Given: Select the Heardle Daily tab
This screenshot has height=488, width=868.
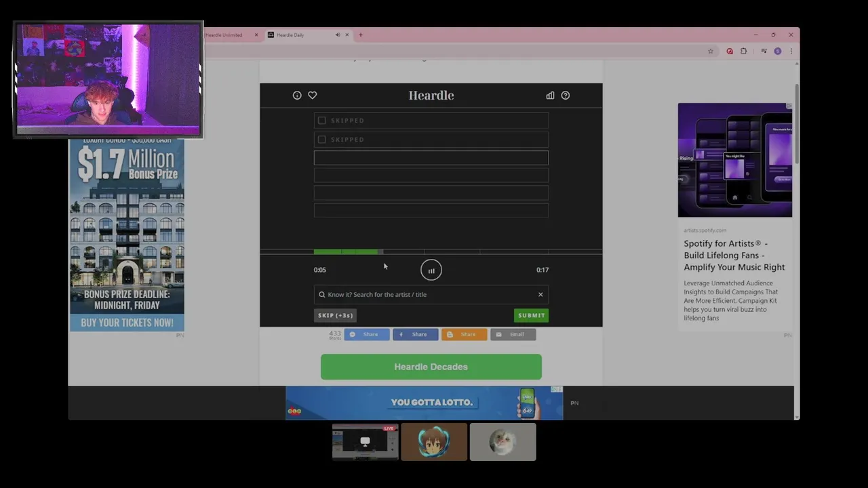Looking at the screenshot, I should pos(309,35).
